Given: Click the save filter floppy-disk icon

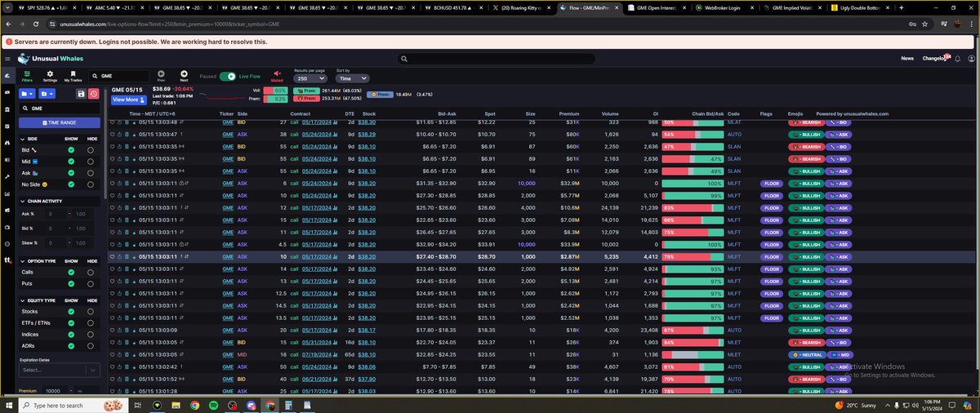Looking at the screenshot, I should pyautogui.click(x=81, y=94).
